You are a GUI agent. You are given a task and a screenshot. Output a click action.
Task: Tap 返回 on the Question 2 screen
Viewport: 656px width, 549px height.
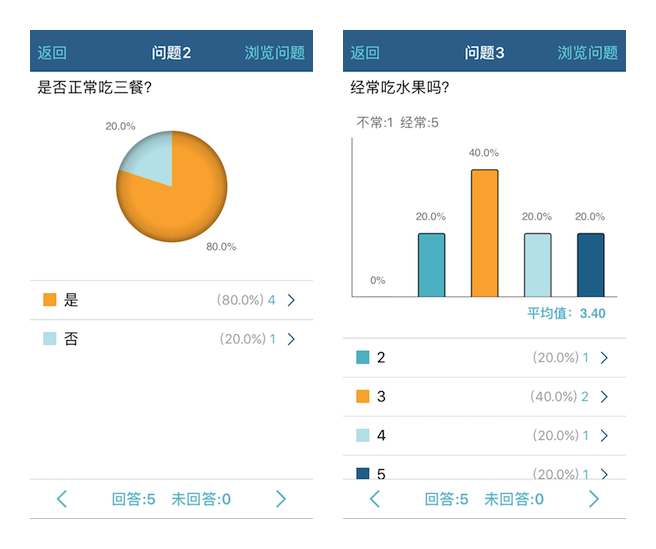coord(52,53)
